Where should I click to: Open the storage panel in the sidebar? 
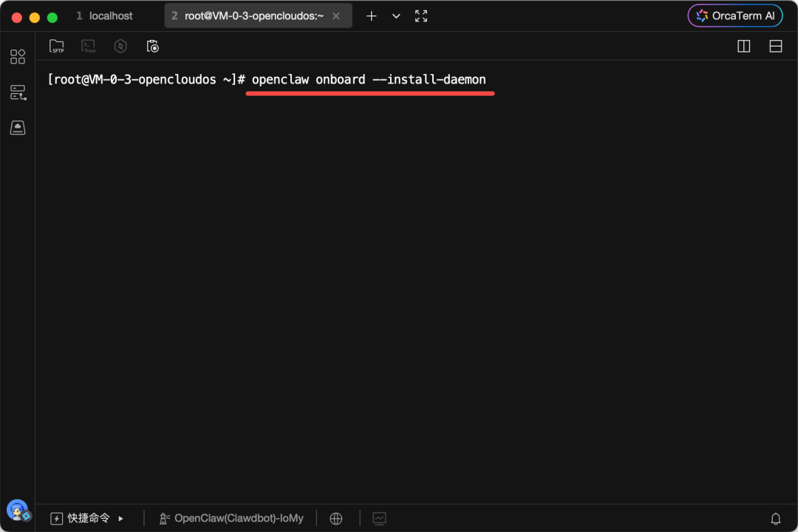tap(17, 126)
